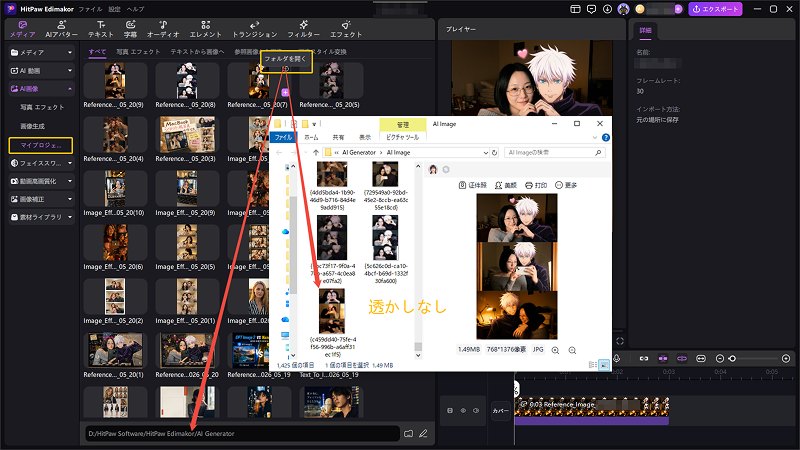
Task: Open the オーディオ tool
Action: [x=163, y=29]
